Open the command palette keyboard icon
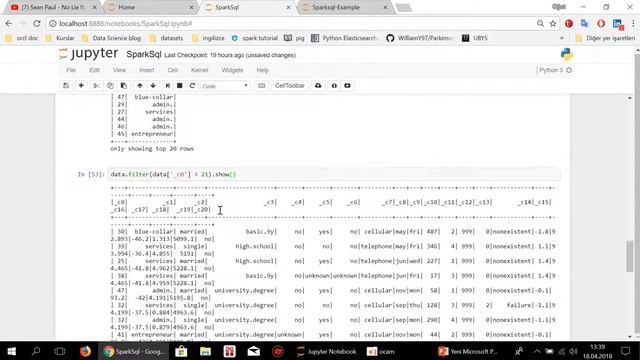This screenshot has width=640, height=360. (x=262, y=86)
